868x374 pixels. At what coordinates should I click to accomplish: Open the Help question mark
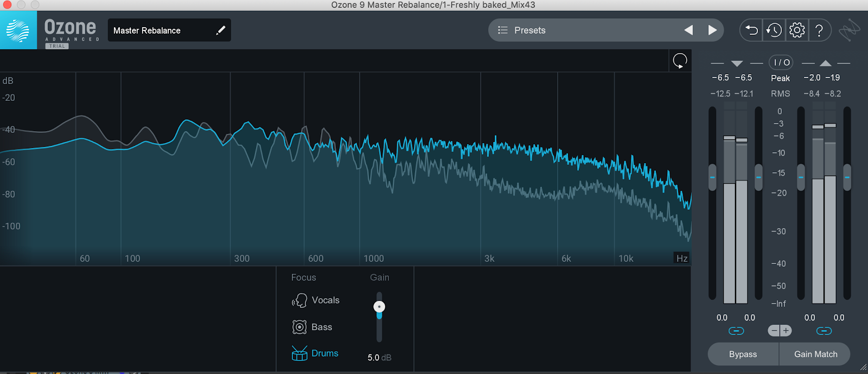tap(819, 30)
